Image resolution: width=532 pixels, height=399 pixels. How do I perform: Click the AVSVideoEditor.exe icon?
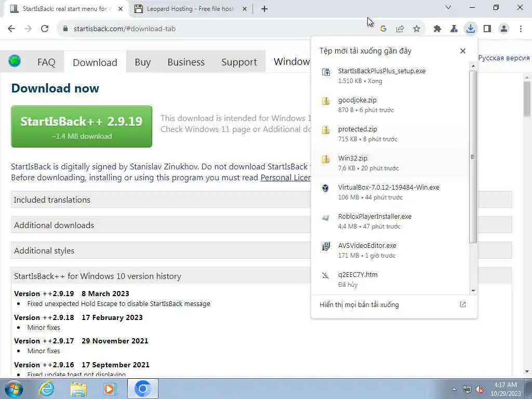(326, 247)
